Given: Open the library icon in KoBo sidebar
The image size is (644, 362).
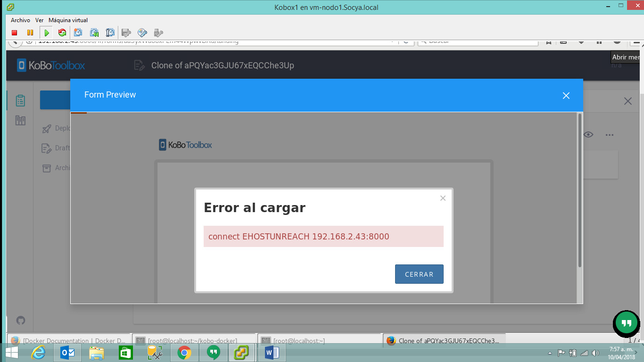Looking at the screenshot, I should click(x=20, y=120).
